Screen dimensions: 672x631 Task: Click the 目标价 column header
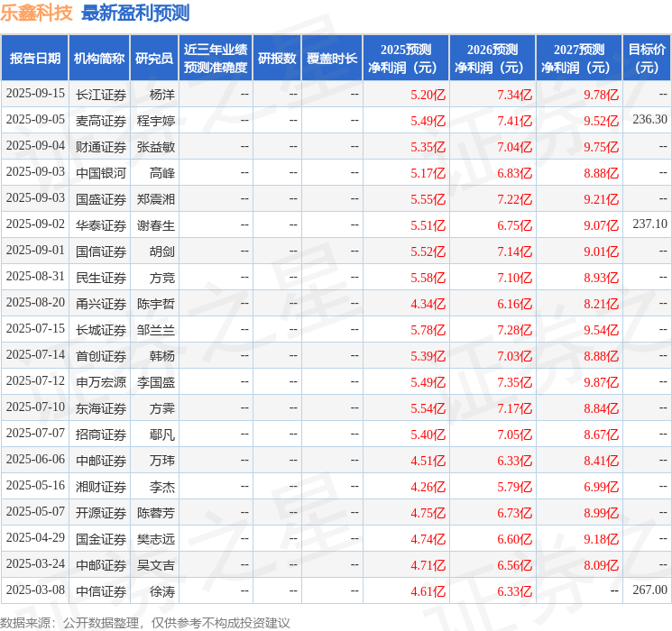647,59
